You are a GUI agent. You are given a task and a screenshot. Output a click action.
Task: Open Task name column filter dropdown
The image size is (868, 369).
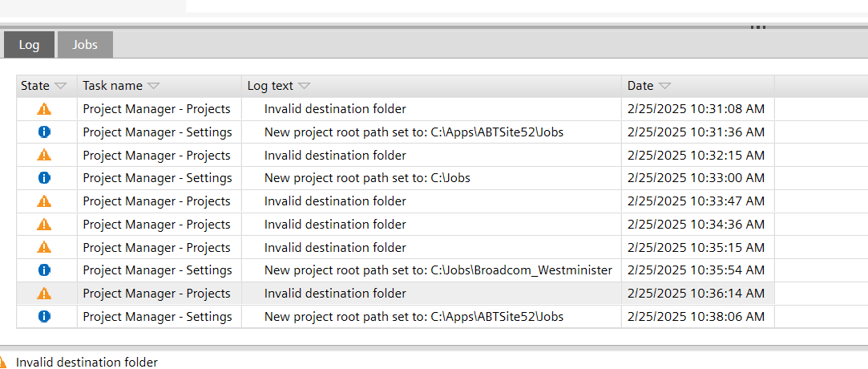coord(153,86)
